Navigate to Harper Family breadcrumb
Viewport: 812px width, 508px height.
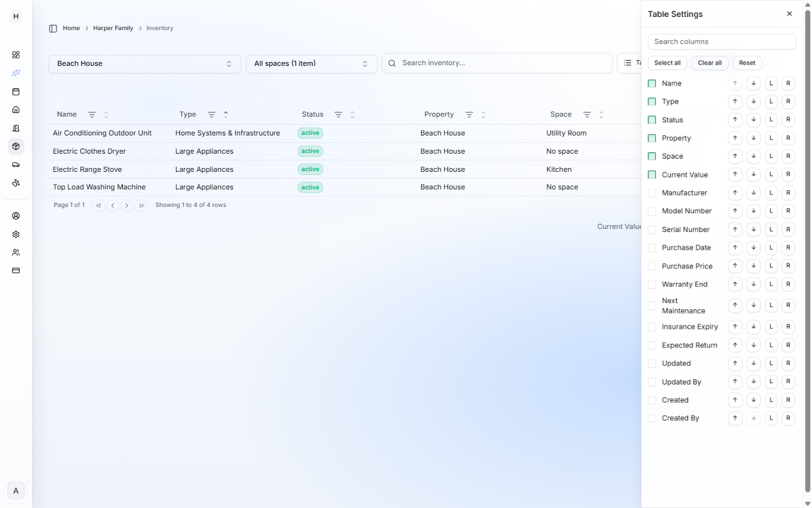(x=113, y=28)
